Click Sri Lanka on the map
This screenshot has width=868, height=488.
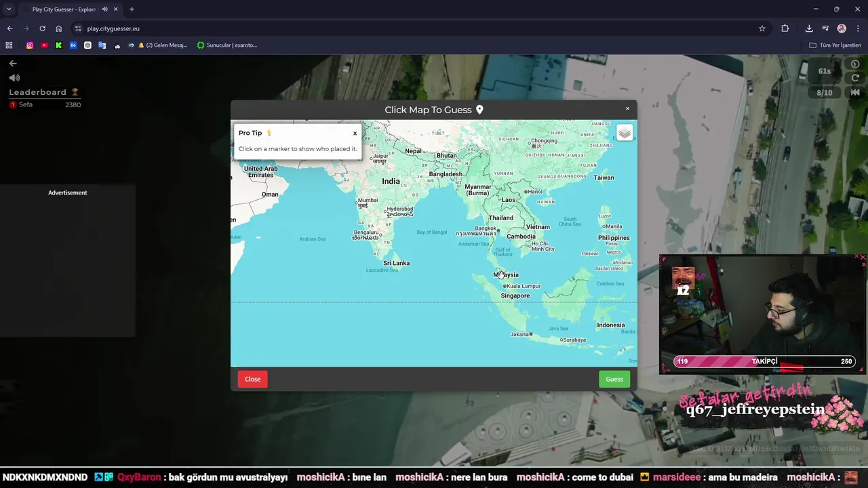(396, 263)
